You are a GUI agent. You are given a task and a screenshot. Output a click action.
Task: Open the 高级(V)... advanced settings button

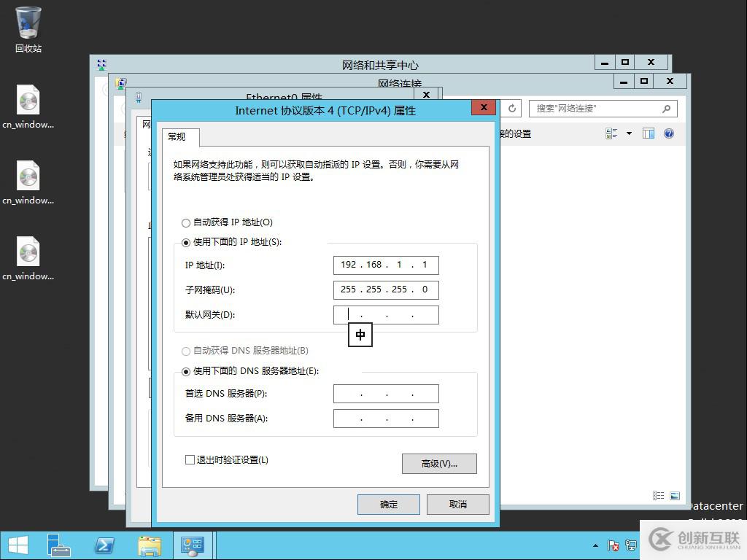[x=439, y=463]
